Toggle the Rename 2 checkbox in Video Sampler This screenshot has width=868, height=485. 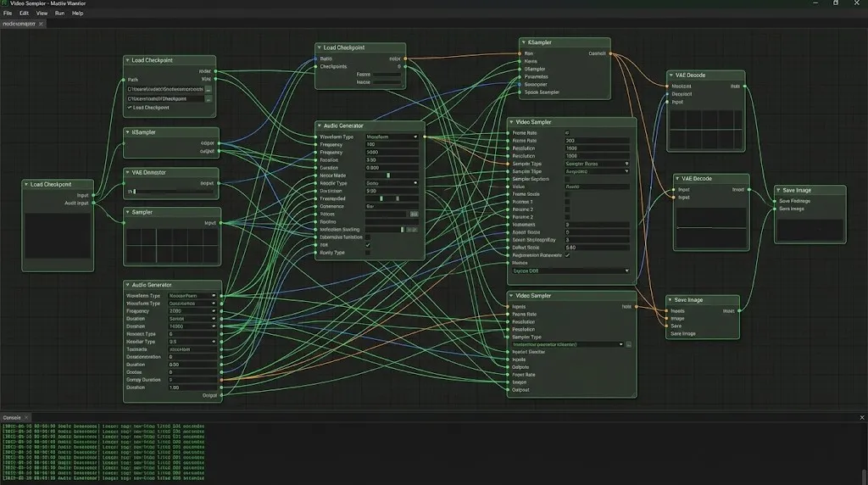[567, 209]
